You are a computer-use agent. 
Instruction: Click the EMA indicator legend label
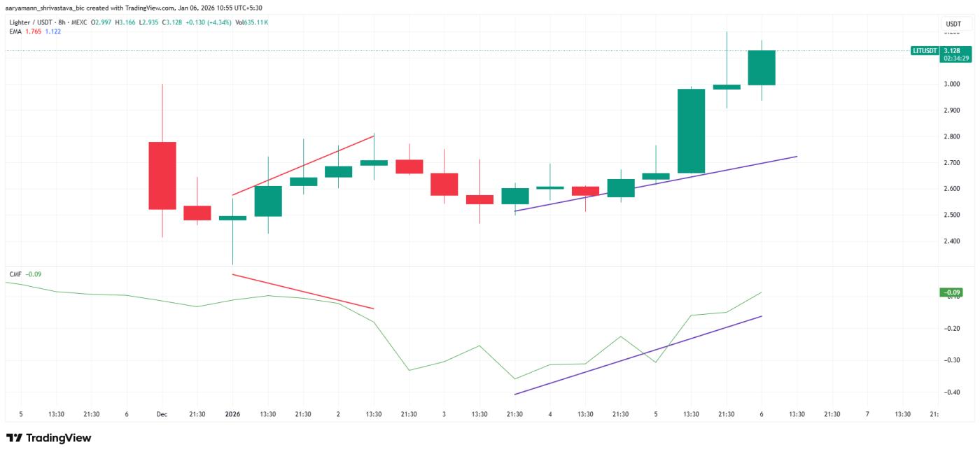14,31
